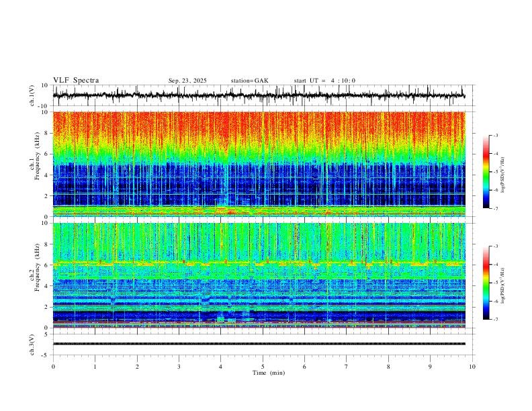This screenshot has width=532, height=411.
Task: Click the 'VLF Spectra' title text
Action: point(76,81)
